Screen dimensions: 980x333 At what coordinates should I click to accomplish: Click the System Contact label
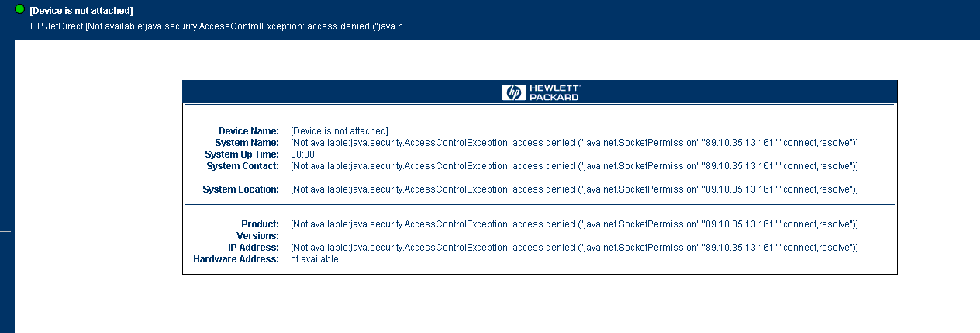coord(243,166)
